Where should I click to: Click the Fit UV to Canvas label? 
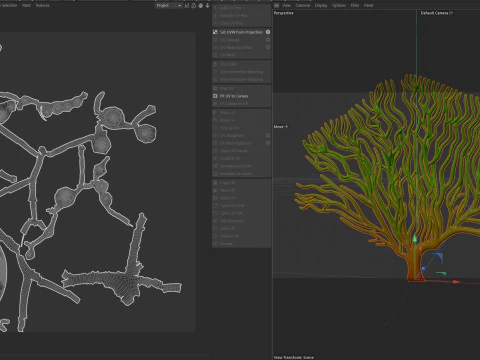tap(234, 96)
